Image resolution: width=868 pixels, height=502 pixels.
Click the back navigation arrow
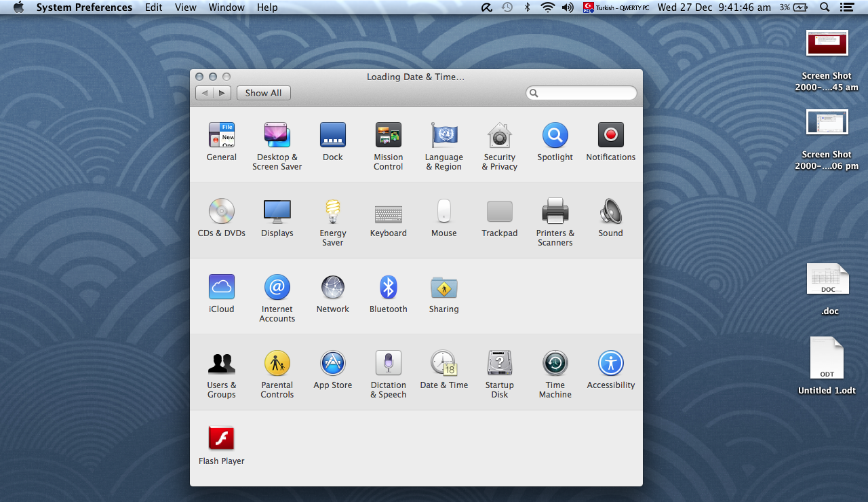pos(205,93)
